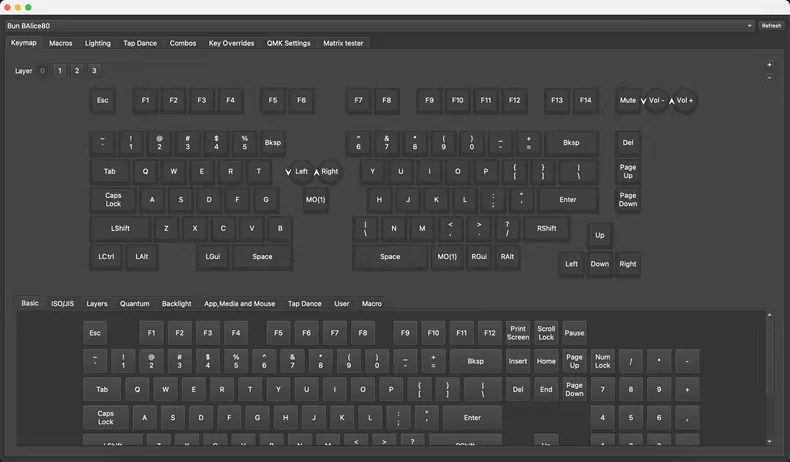The image size is (790, 462).
Task: Pick the numpad plus keycode
Action: [x=687, y=389]
